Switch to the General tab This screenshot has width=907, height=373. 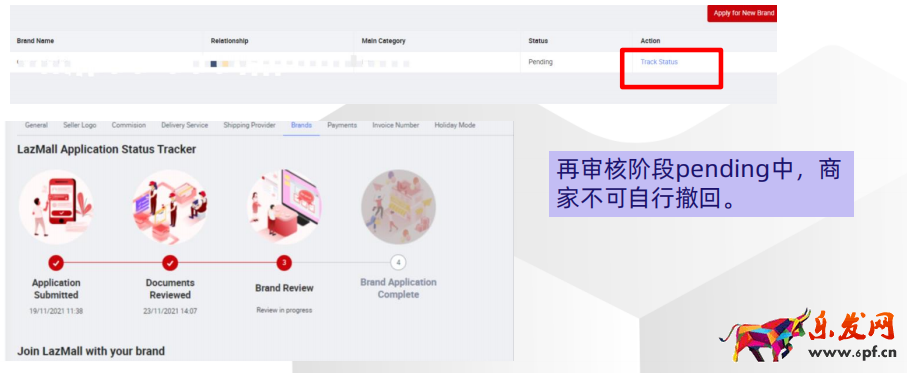[36, 125]
